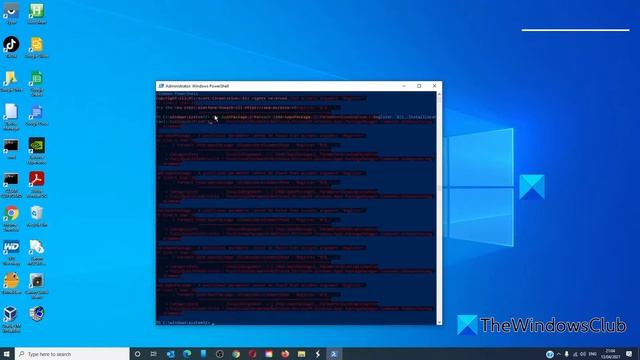This screenshot has height=360, width=640.
Task: Open the command prompt shortcut beside NVIDIA
Action: coord(11,146)
